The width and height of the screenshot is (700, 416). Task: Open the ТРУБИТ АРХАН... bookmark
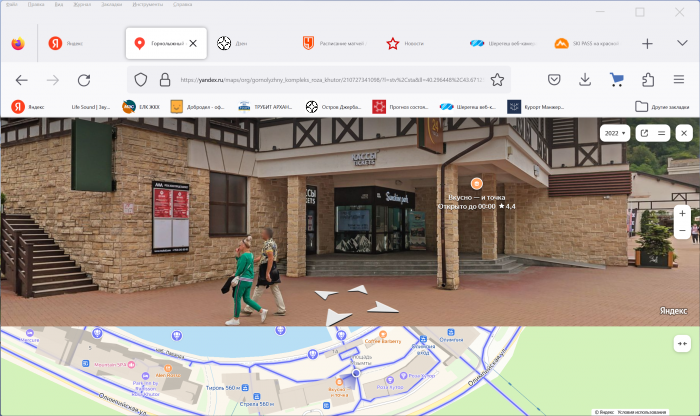(x=265, y=107)
